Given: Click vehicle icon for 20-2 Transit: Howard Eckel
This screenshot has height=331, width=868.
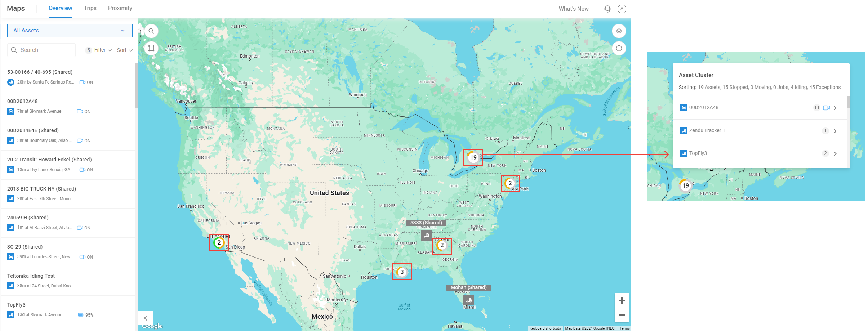Looking at the screenshot, I should 11,170.
